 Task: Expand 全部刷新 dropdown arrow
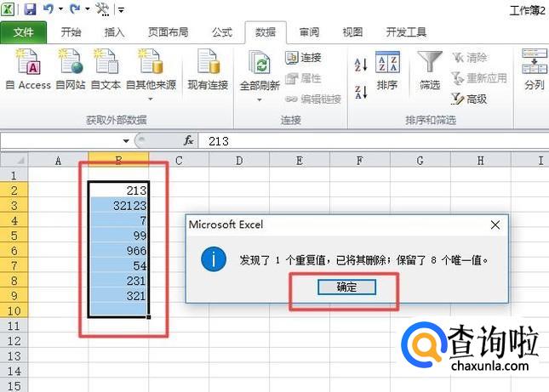pos(260,100)
